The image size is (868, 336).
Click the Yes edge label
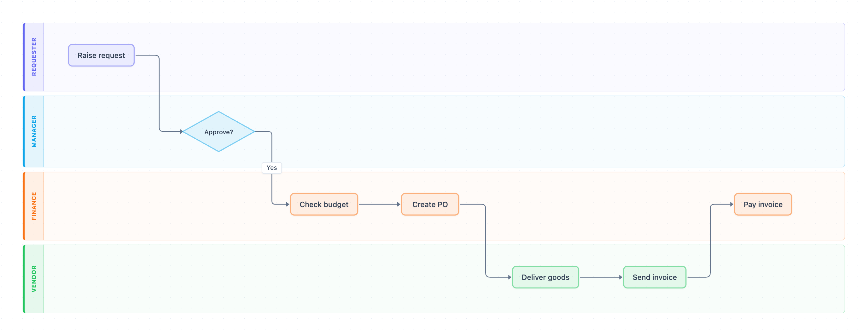point(271,168)
